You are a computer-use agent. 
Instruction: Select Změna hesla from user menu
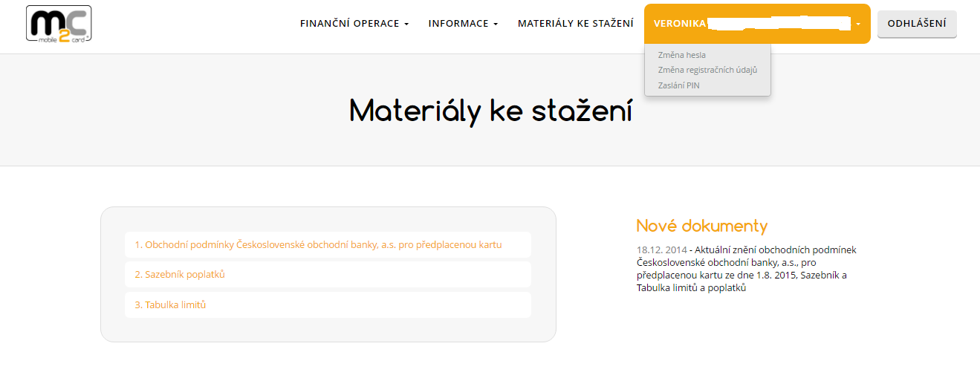tap(682, 55)
